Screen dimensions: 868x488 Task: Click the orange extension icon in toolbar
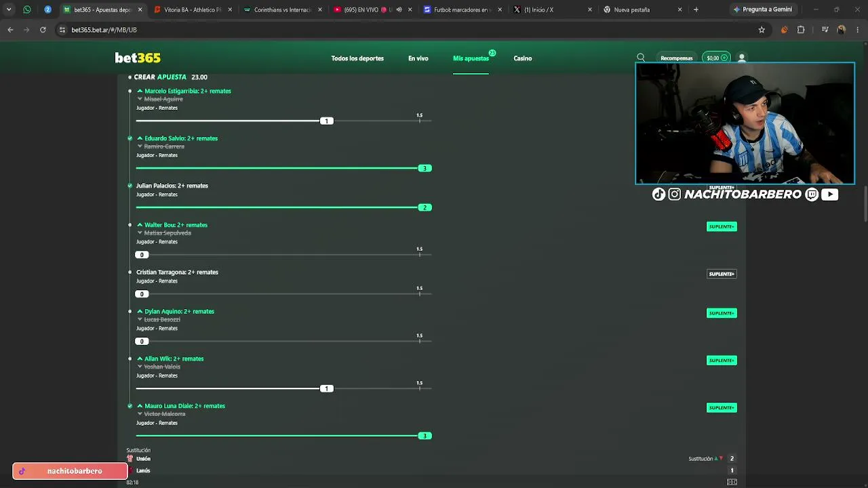click(x=785, y=30)
